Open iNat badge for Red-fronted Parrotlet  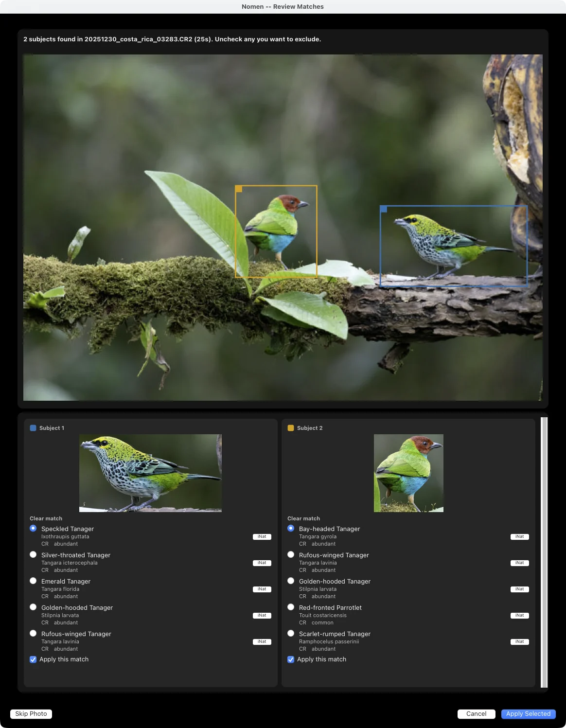coord(520,616)
